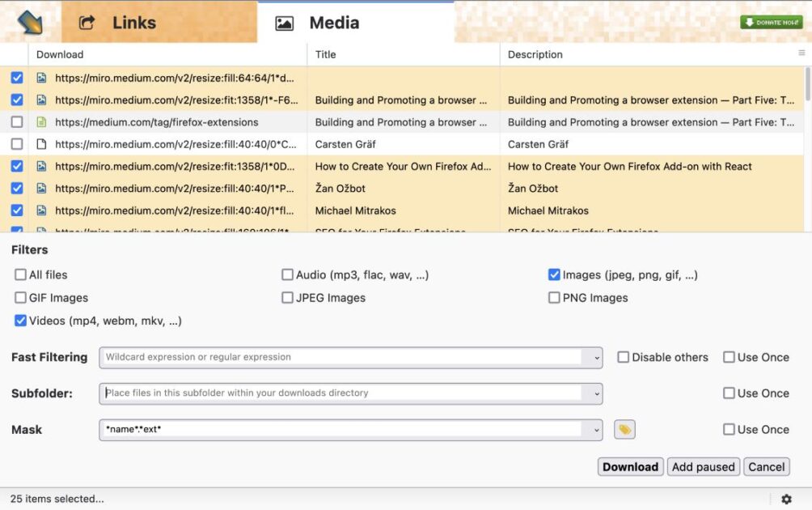This screenshot has height=510, width=812.
Task: Click the Download button
Action: pos(630,466)
